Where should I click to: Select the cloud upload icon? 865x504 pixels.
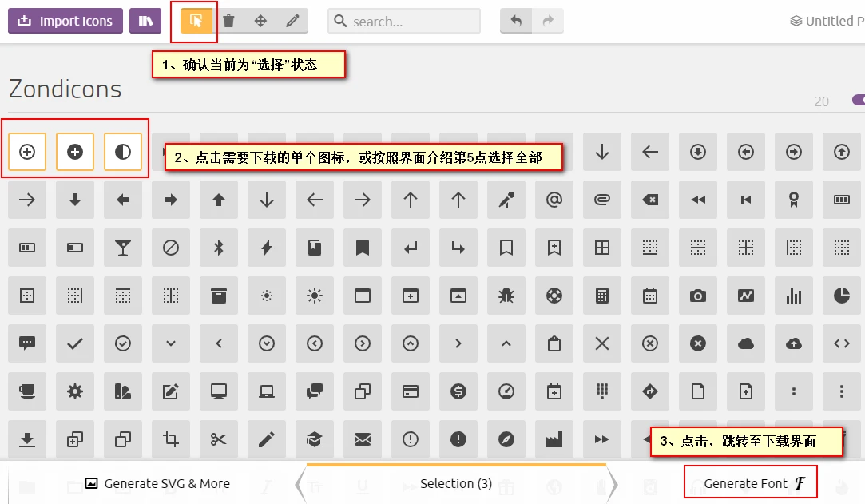pos(794,343)
